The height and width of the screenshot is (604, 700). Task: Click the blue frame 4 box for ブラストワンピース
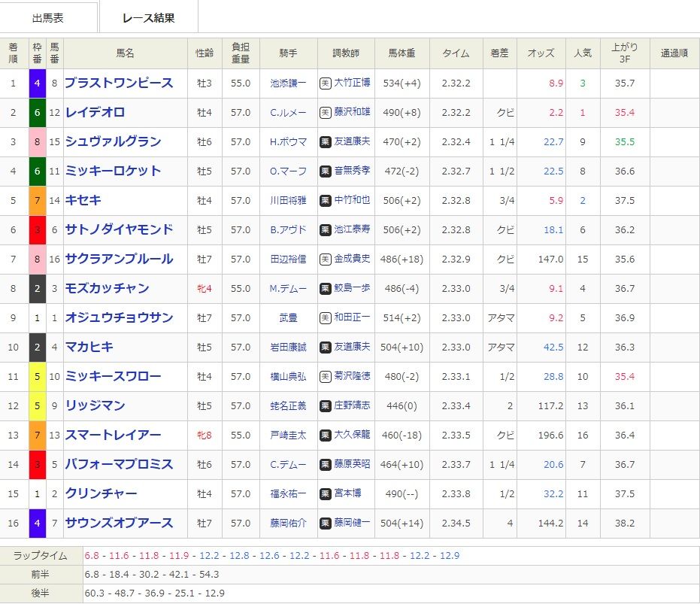pyautogui.click(x=37, y=83)
